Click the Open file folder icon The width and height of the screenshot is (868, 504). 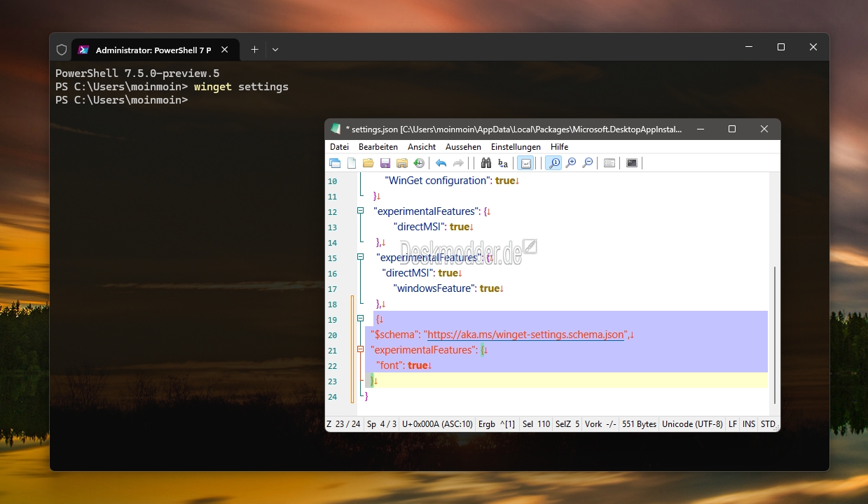(368, 163)
